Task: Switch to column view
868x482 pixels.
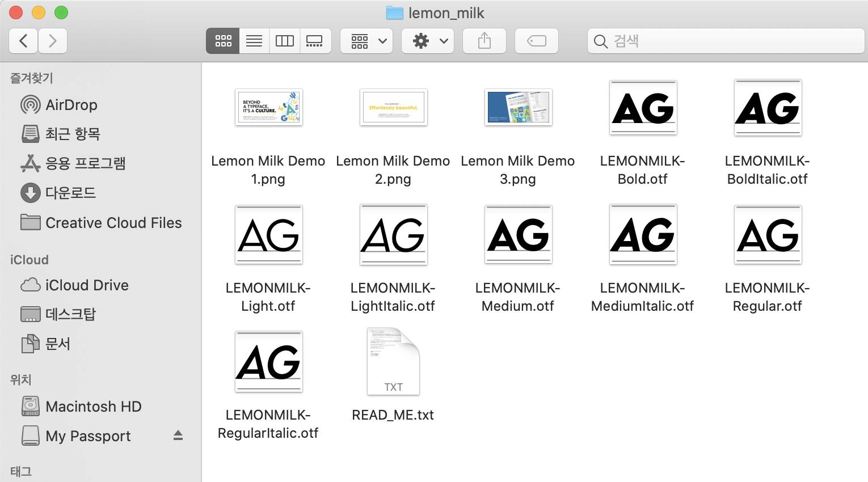Action: point(285,41)
